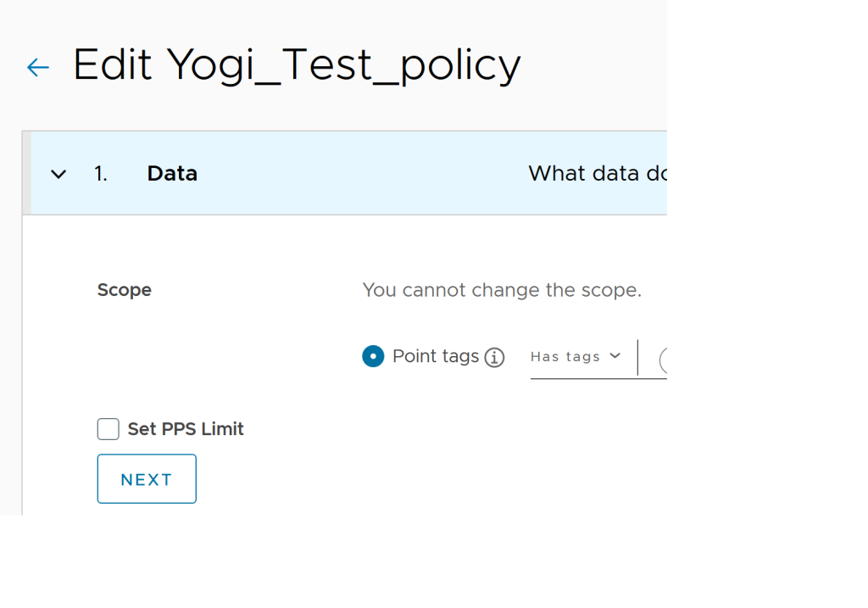Click the Point tags label text
The width and height of the screenshot is (868, 608).
coord(436,356)
